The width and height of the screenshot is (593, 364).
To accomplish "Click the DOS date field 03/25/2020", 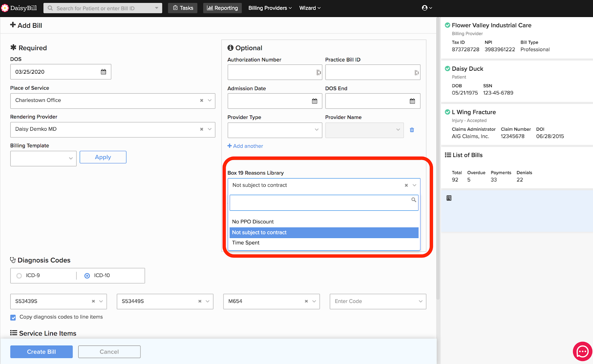I will pyautogui.click(x=61, y=72).
